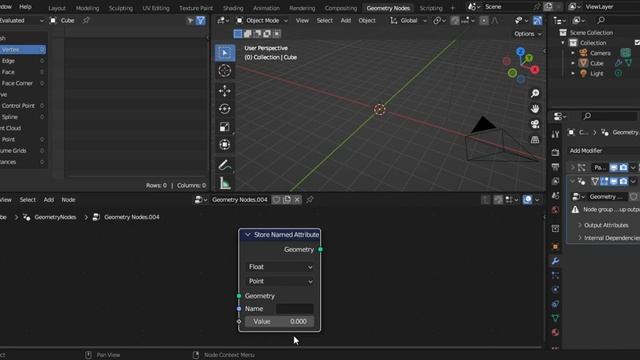
Task: Expand the Cube item in outliner
Action: pyautogui.click(x=573, y=63)
